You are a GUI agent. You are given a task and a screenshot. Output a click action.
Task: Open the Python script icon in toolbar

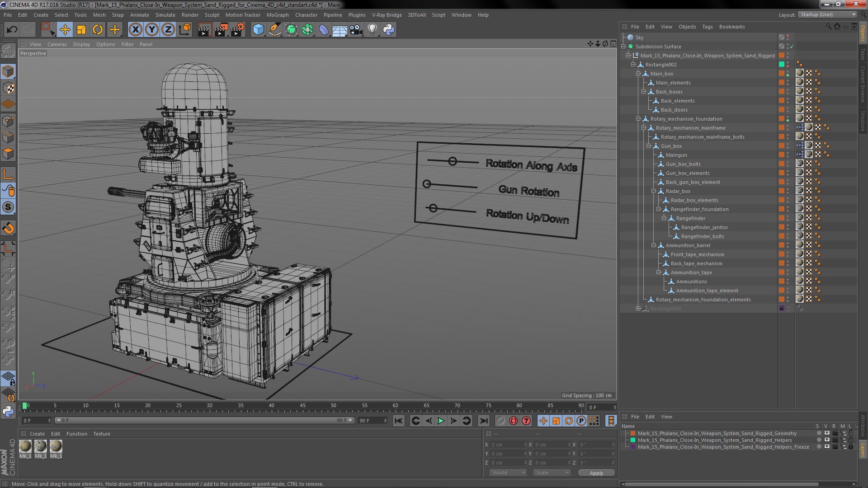pyautogui.click(x=389, y=30)
